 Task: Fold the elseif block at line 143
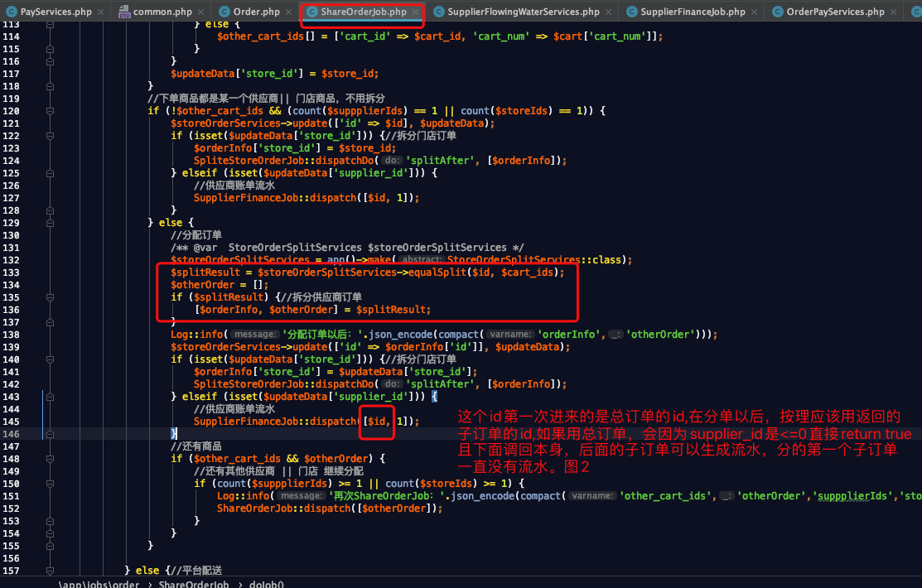tap(50, 397)
